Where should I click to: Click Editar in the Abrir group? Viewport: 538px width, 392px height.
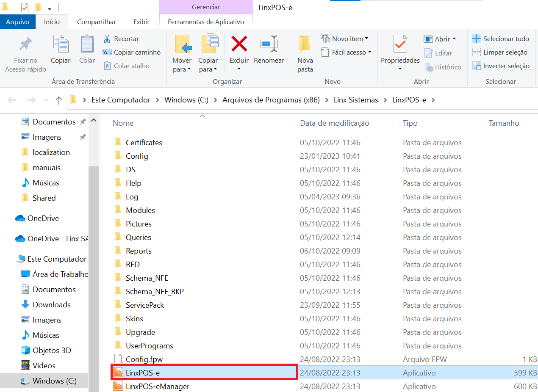click(438, 53)
